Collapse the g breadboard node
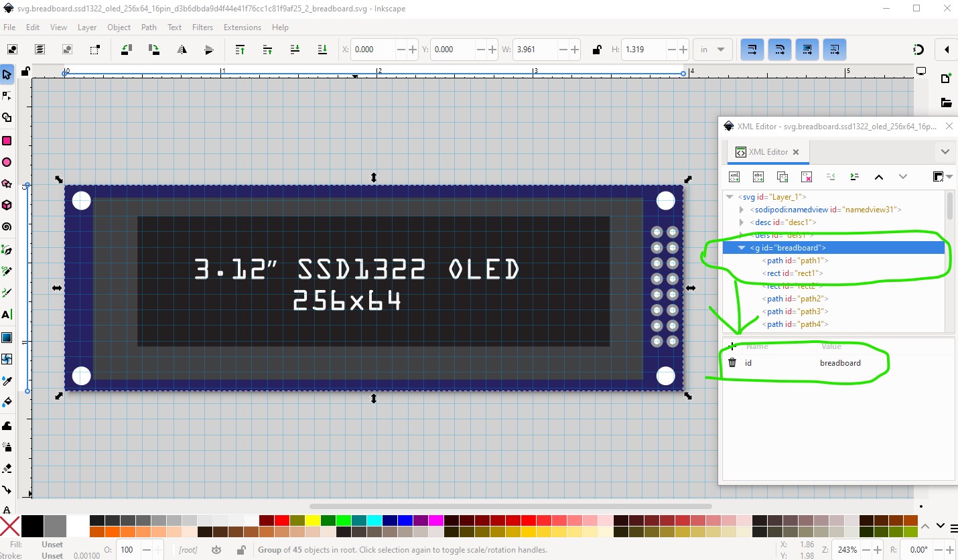 [x=742, y=248]
